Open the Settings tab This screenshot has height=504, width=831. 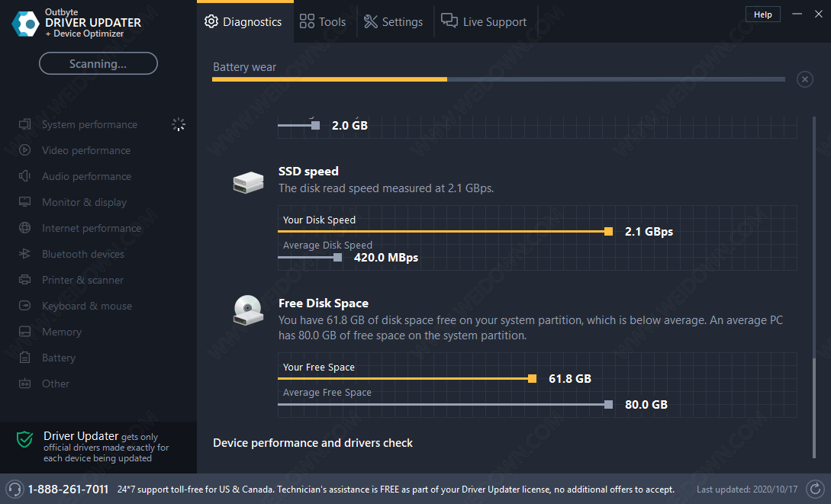[x=395, y=21]
